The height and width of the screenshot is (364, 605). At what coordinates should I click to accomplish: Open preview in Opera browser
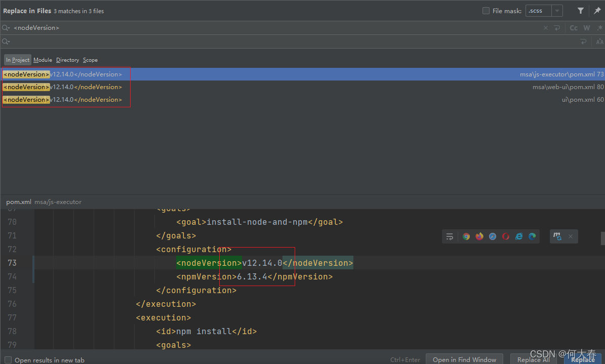click(506, 236)
